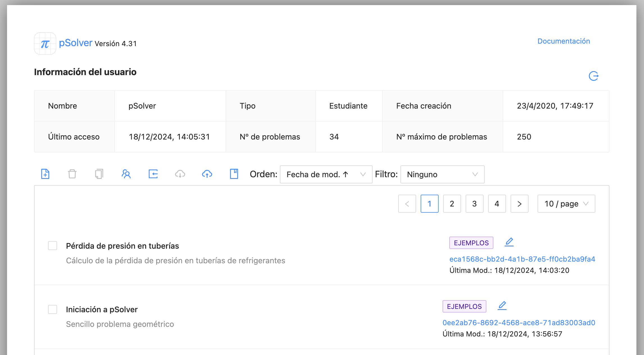Viewport: 644px width, 355px height.
Task: Go to page 4
Action: [497, 204]
